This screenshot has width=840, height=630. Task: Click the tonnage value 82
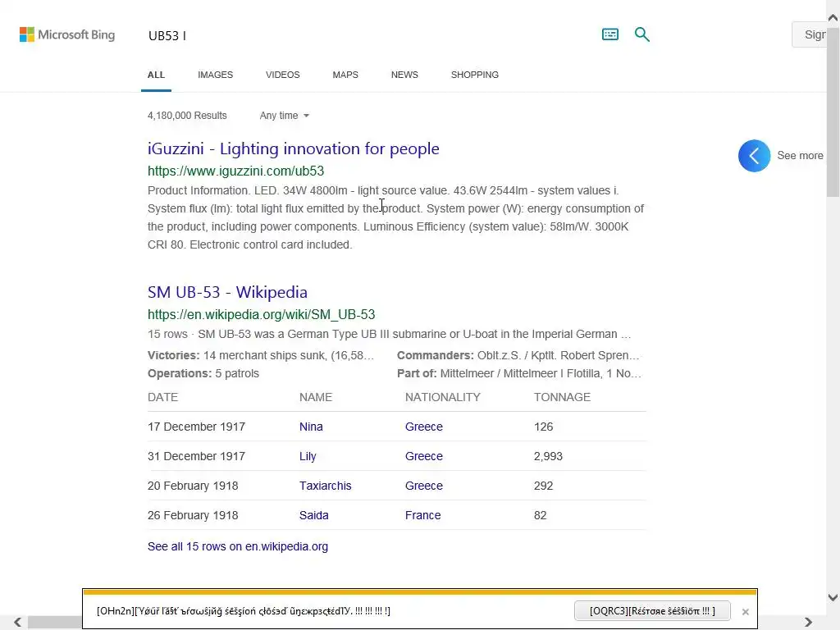(x=540, y=515)
